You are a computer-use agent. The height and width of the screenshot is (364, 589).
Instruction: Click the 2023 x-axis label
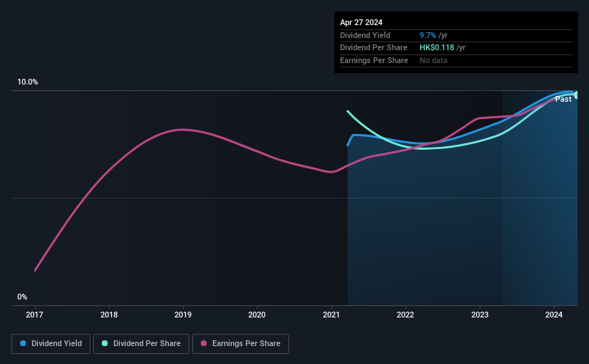click(480, 315)
